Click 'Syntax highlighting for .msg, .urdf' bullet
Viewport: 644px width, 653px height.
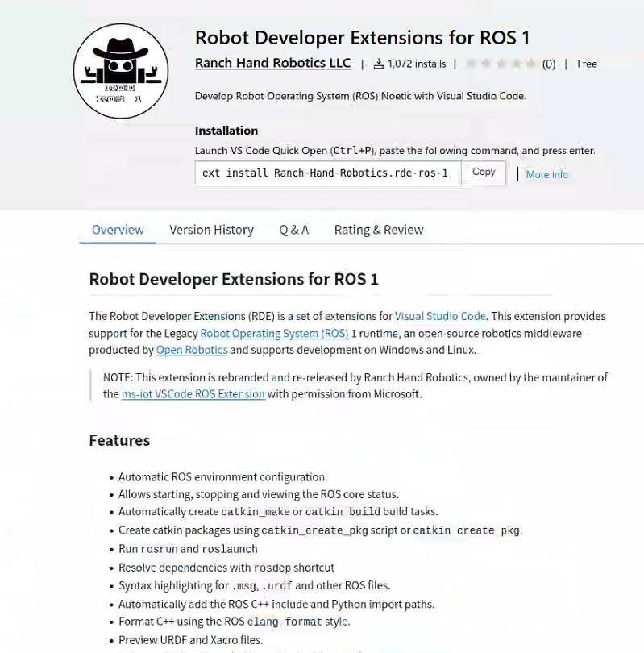click(x=255, y=585)
